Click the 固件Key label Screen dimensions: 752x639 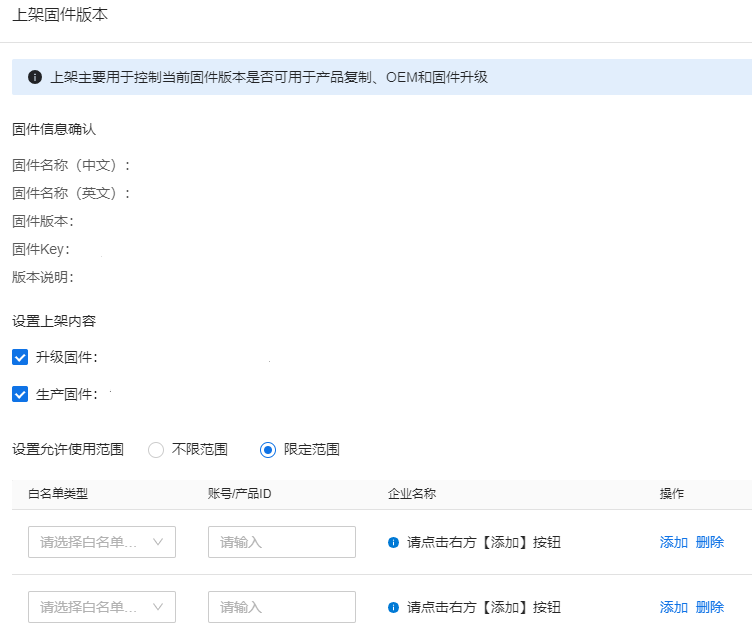(x=41, y=249)
